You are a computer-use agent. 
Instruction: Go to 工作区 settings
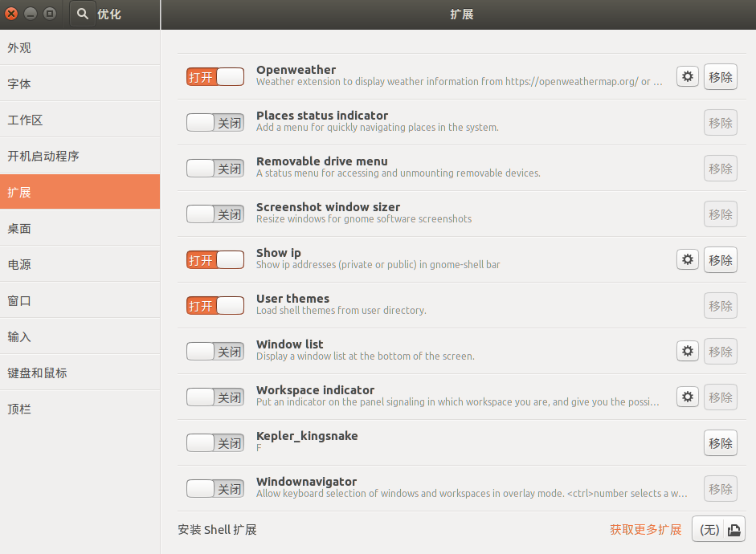pyautogui.click(x=80, y=120)
